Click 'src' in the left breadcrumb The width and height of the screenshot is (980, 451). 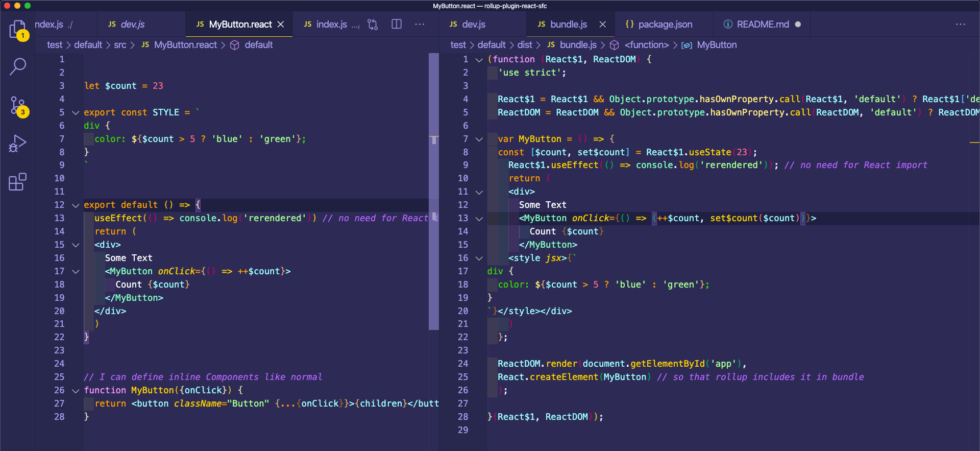pos(120,45)
